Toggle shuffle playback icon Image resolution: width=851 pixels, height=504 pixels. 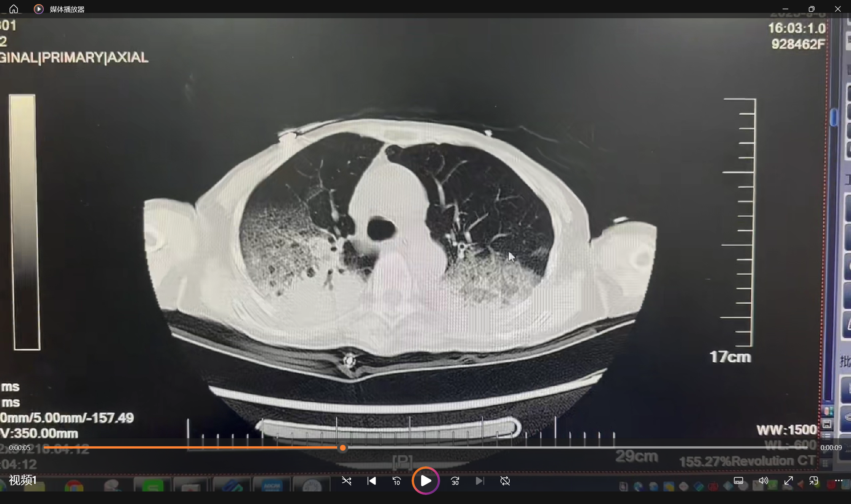(x=346, y=481)
